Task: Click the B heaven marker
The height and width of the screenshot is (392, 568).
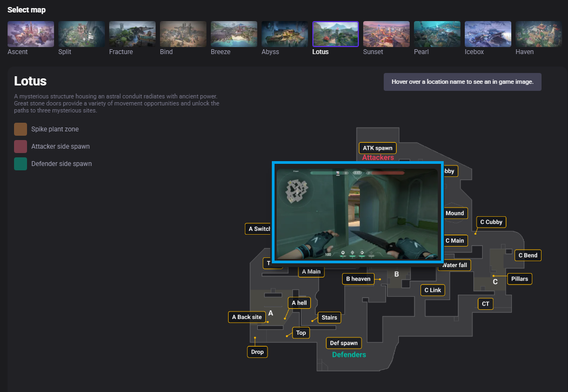Action: pyautogui.click(x=358, y=278)
